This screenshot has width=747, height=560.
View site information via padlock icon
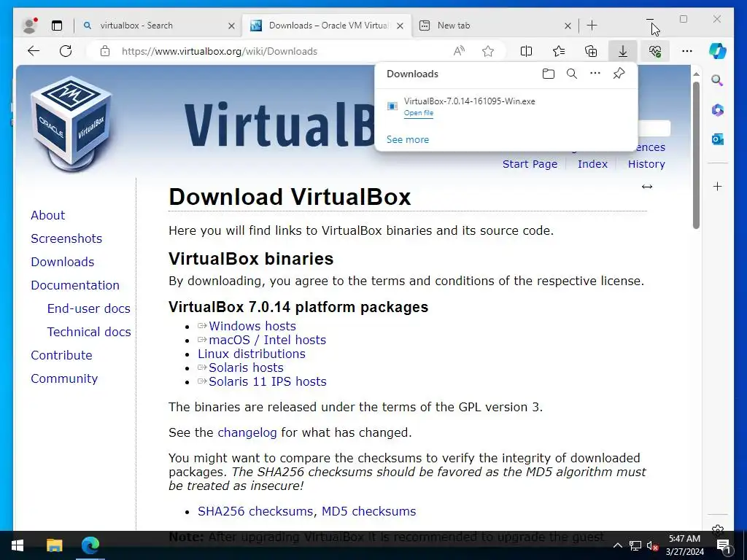pyautogui.click(x=105, y=51)
